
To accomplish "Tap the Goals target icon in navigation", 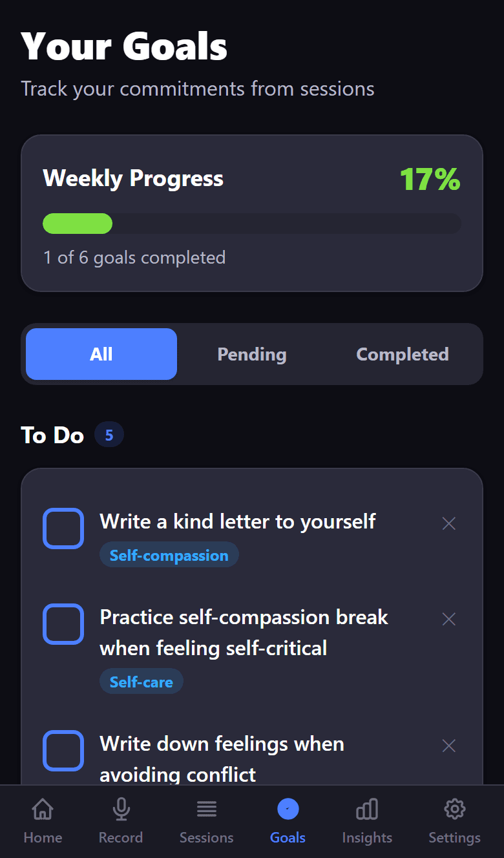I will tap(288, 808).
